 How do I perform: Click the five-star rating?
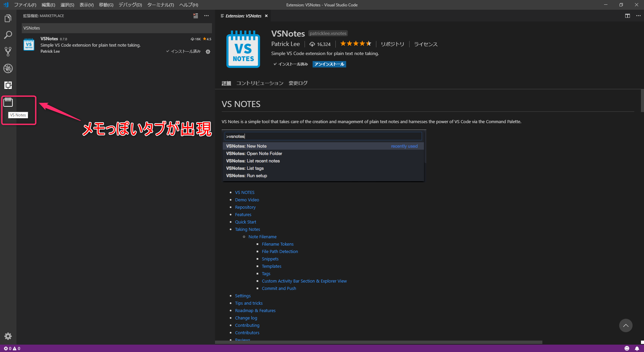click(356, 44)
